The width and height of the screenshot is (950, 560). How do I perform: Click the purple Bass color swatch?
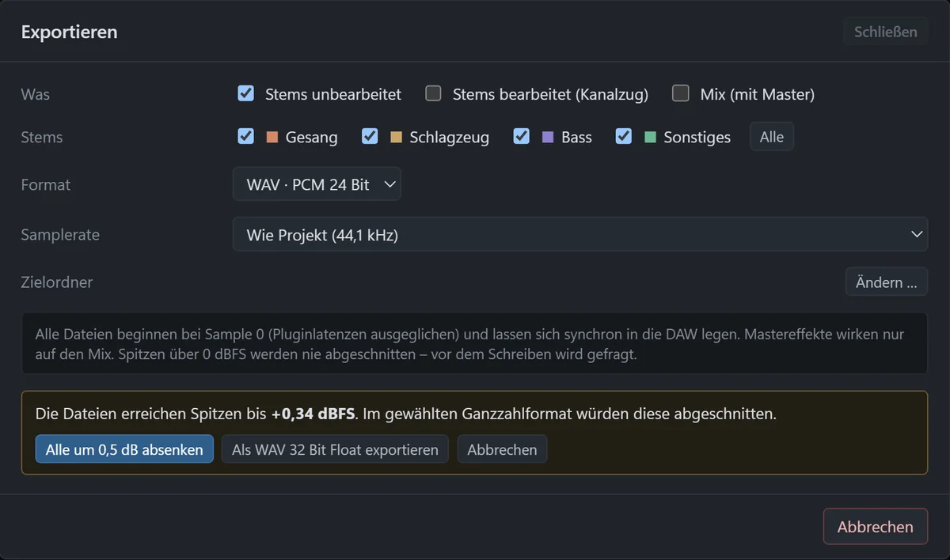coord(548,137)
